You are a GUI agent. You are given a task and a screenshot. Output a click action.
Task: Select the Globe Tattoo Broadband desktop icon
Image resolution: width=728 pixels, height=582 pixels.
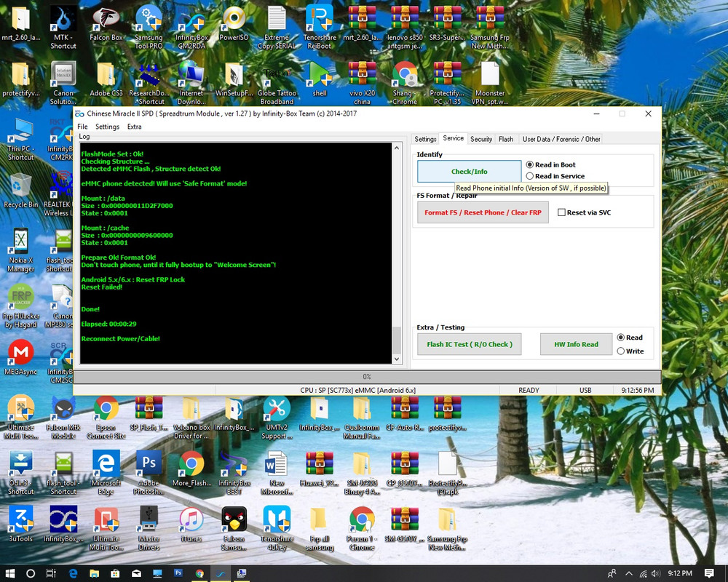(x=277, y=83)
